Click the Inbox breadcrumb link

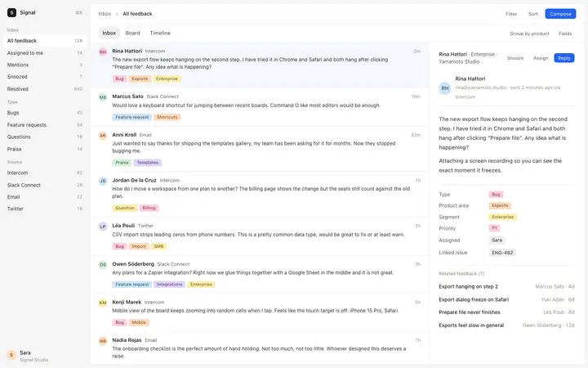105,14
